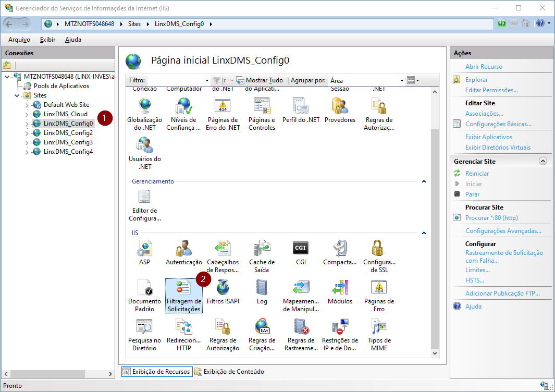Open the Cache de Saída feature
This screenshot has width=555, height=392.
click(x=262, y=257)
